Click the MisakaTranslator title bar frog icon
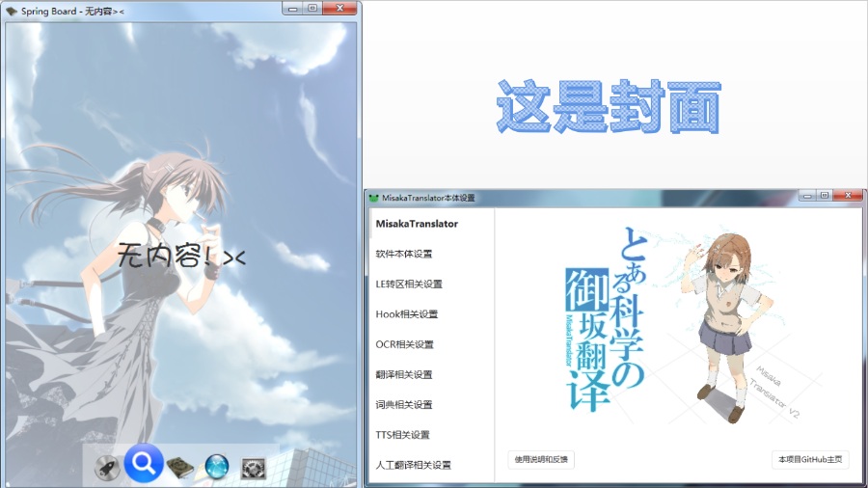Image resolution: width=868 pixels, height=488 pixels. coord(373,198)
